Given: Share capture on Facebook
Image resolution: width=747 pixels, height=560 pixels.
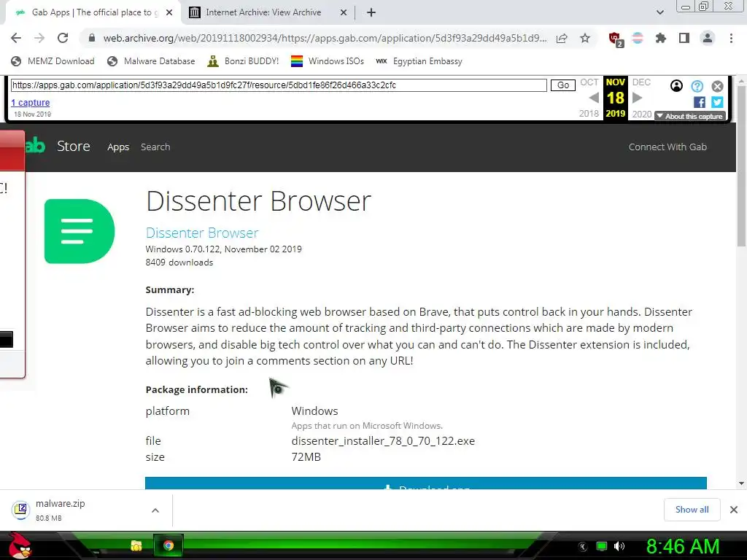Looking at the screenshot, I should click(700, 102).
